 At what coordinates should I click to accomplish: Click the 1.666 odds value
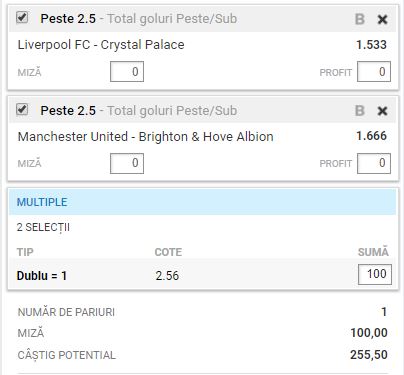coord(371,136)
